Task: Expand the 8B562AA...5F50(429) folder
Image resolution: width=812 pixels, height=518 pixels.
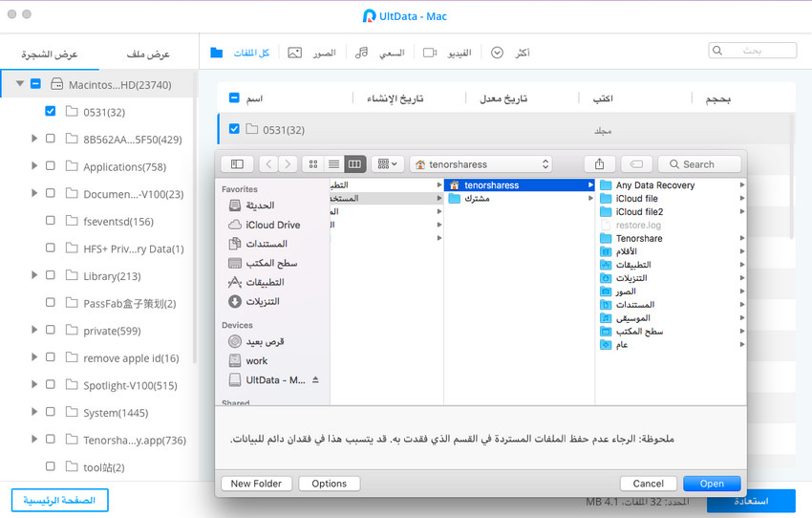Action: pos(34,139)
